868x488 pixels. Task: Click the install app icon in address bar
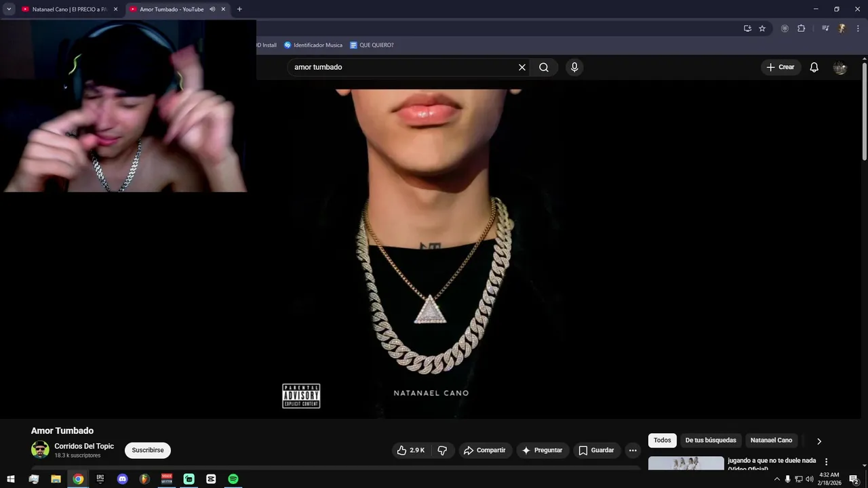click(x=747, y=28)
